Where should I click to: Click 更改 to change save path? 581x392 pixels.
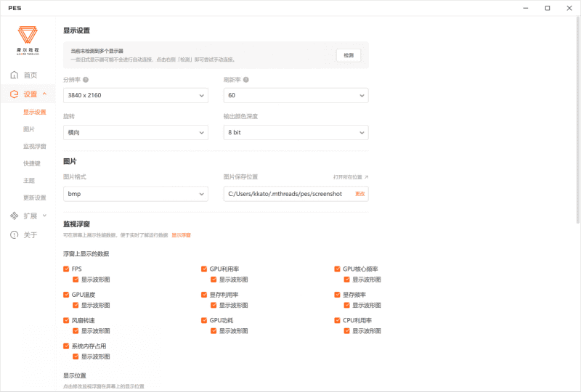[x=359, y=194]
